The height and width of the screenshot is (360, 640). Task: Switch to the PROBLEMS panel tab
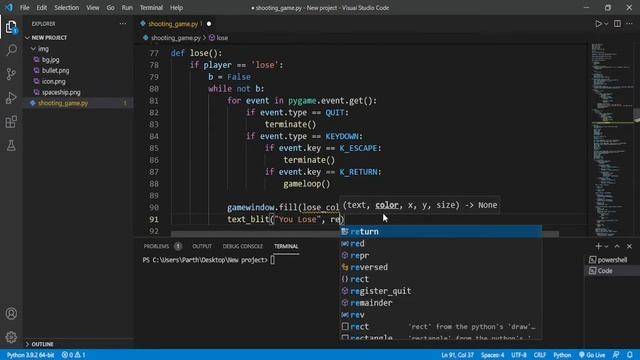(156, 246)
